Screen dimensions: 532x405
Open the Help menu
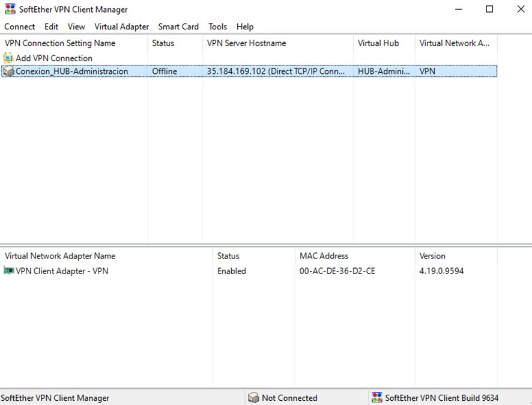245,26
